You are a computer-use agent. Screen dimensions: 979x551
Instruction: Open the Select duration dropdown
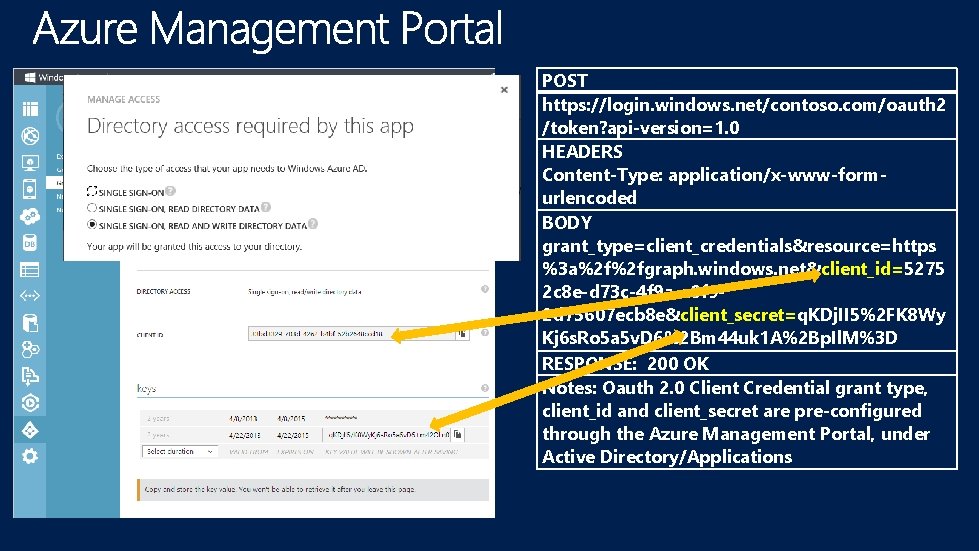coord(180,451)
